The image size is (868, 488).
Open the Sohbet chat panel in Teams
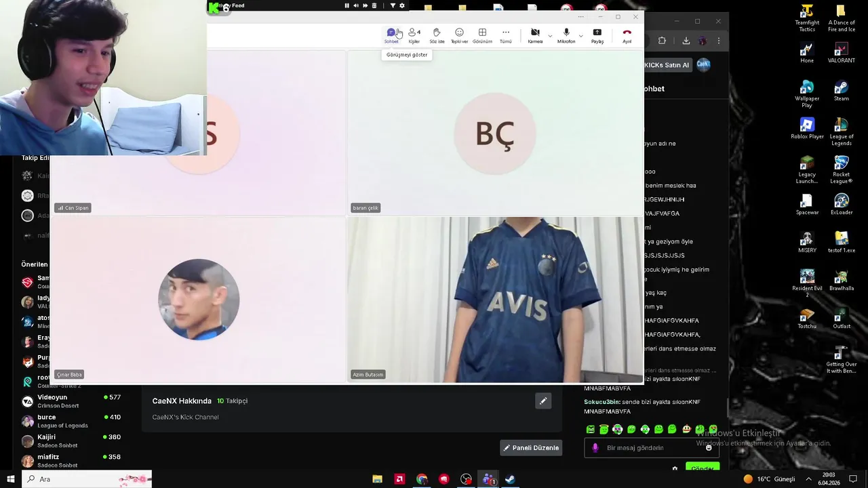tap(391, 35)
